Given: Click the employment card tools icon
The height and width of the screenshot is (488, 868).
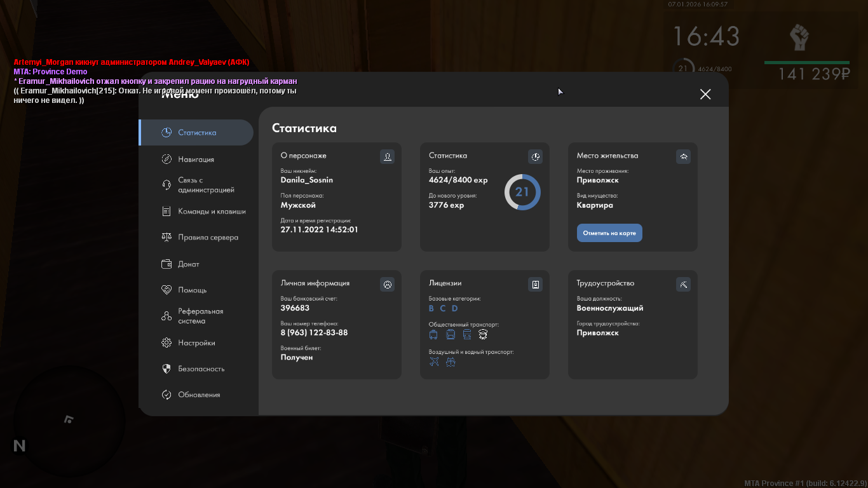Looking at the screenshot, I should coord(684,284).
